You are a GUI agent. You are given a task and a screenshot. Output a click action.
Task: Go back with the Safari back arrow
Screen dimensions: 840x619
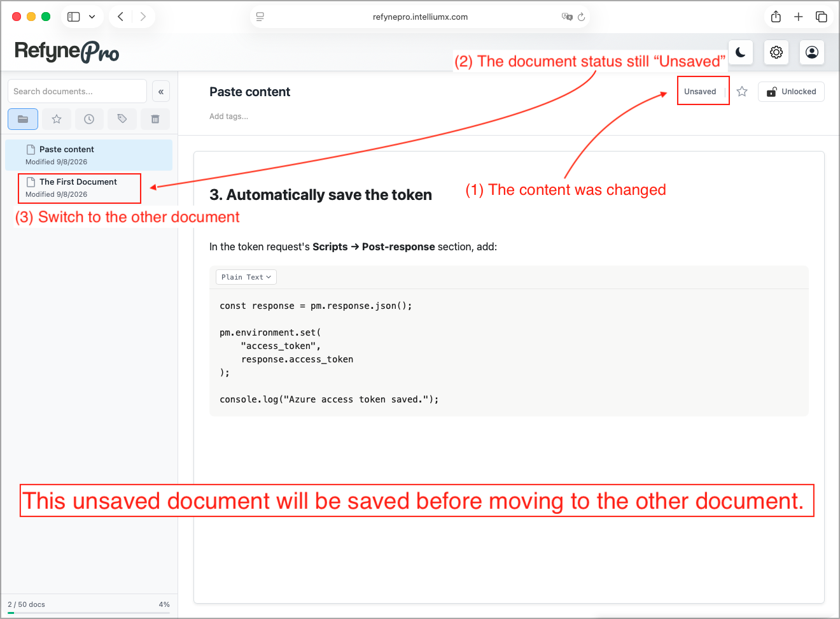pos(120,17)
